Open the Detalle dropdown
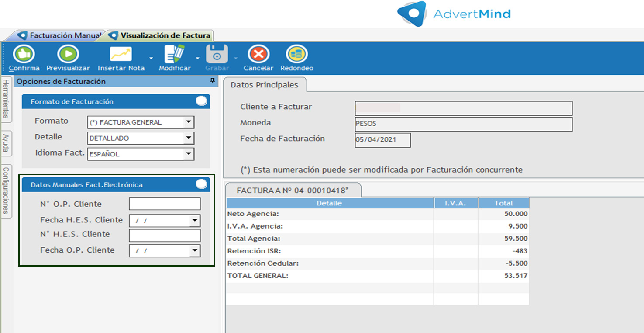The width and height of the screenshot is (644, 333). (x=189, y=138)
